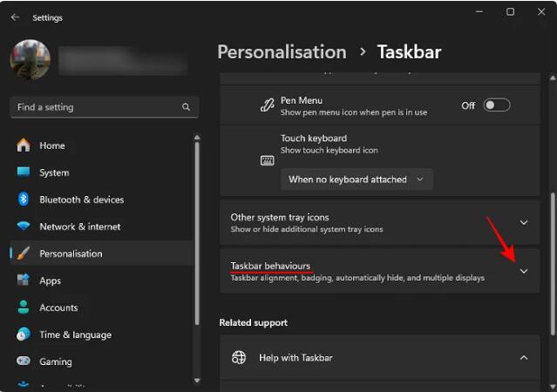557x392 pixels.
Task: Click the Find a setting search box
Action: tap(96, 107)
